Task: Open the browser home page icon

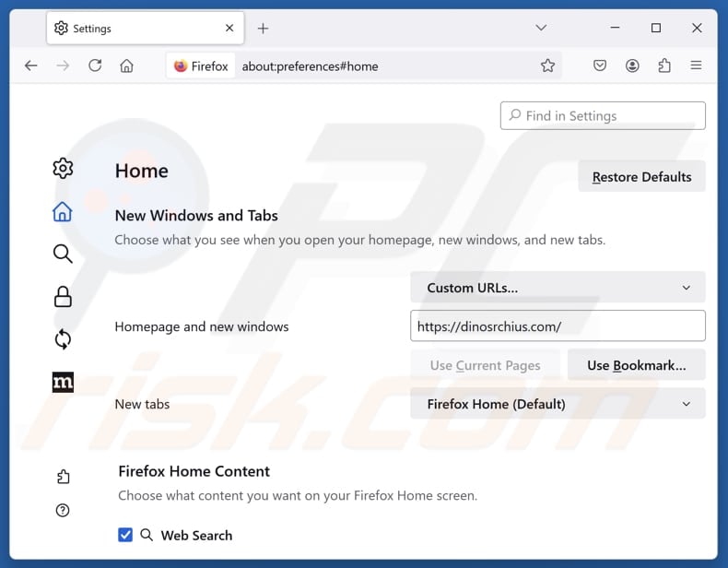Action: [127, 66]
